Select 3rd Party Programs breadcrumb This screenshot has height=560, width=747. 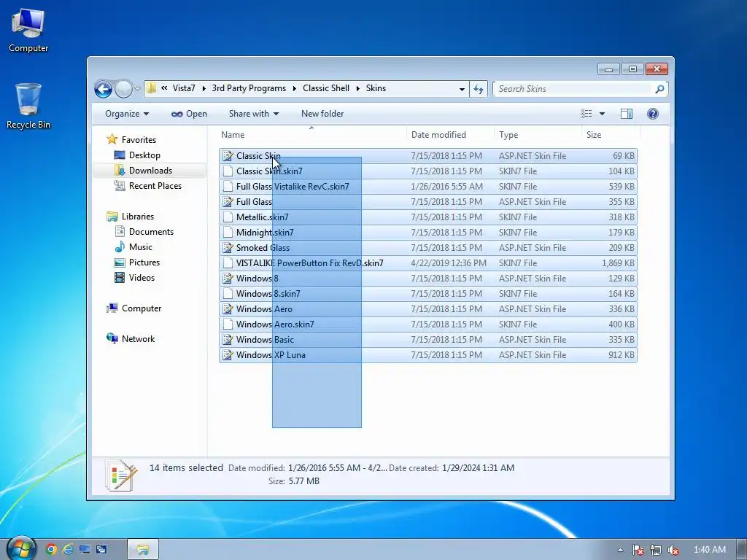pyautogui.click(x=249, y=88)
